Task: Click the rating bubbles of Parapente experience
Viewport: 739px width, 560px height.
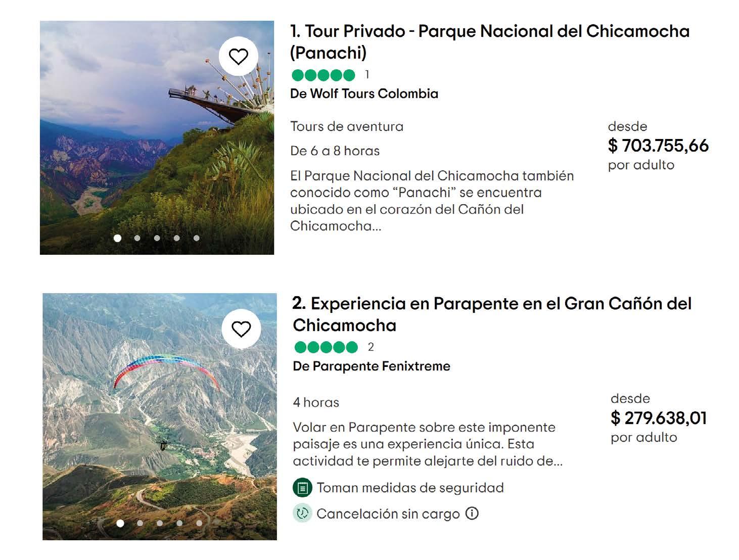Action: coord(326,347)
